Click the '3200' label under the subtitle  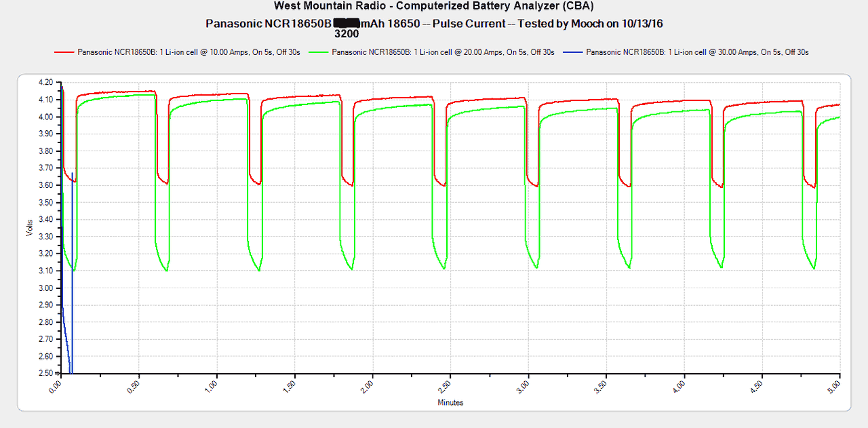pyautogui.click(x=347, y=33)
